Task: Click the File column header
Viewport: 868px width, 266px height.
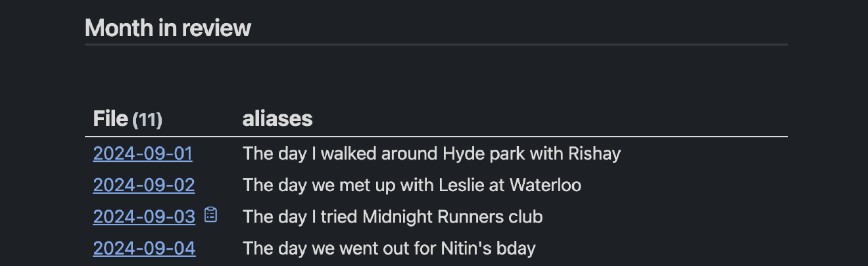Action: [x=110, y=119]
